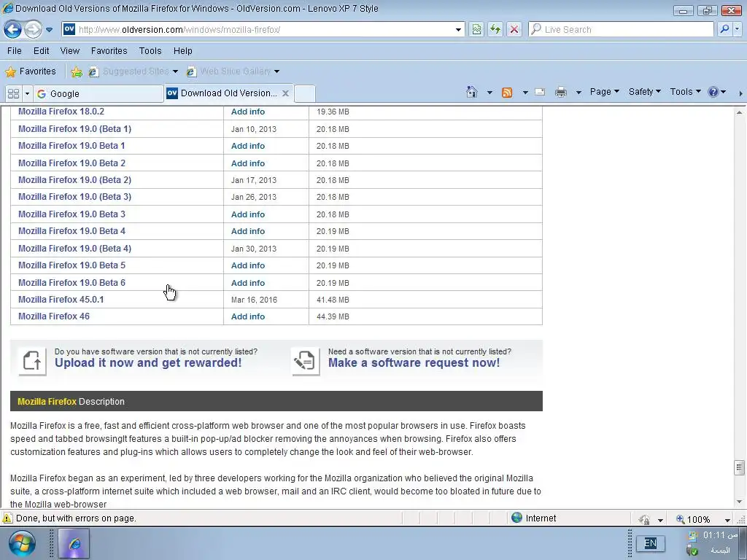Click the Home icon in command bar

(x=472, y=92)
